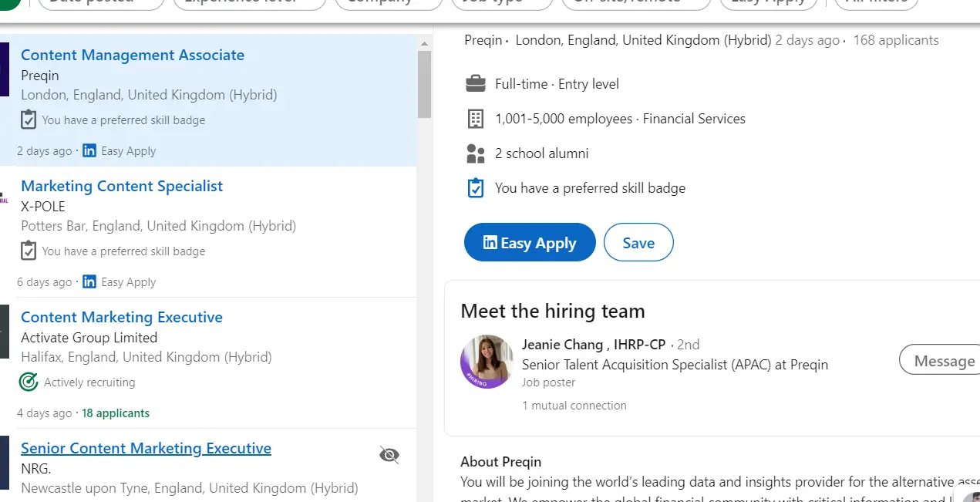980x502 pixels.
Task: Click '1 mutual connection' text
Action: (574, 406)
